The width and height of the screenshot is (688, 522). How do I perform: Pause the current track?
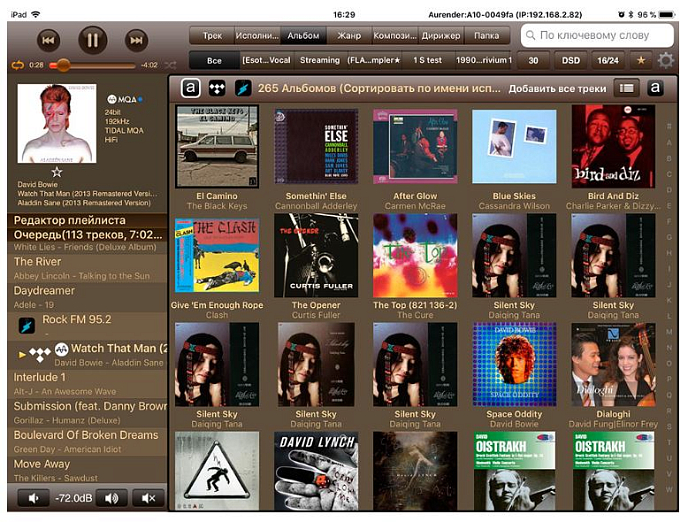click(x=92, y=40)
